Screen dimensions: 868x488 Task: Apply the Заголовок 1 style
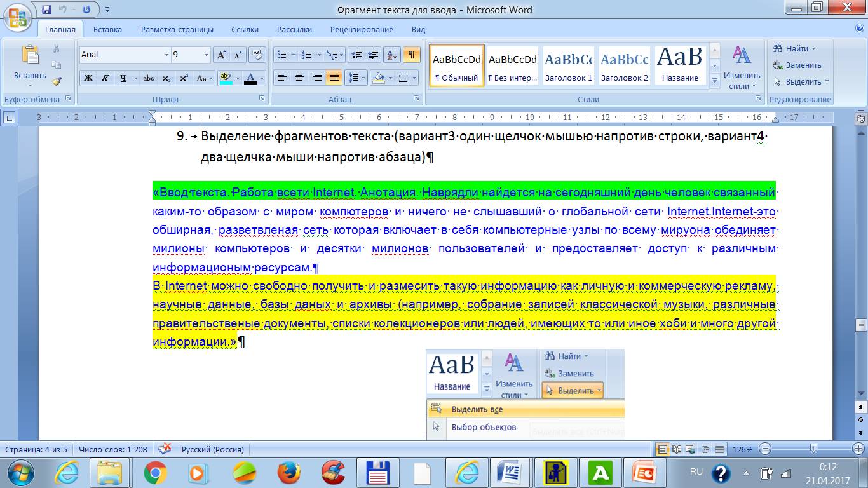(568, 65)
